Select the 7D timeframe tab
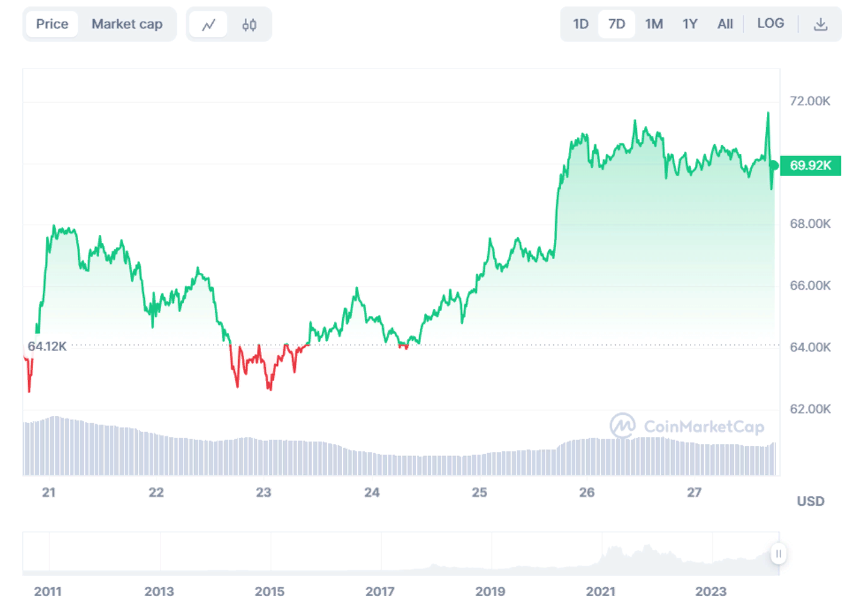Image resolution: width=854 pixels, height=616 pixels. pyautogui.click(x=616, y=23)
